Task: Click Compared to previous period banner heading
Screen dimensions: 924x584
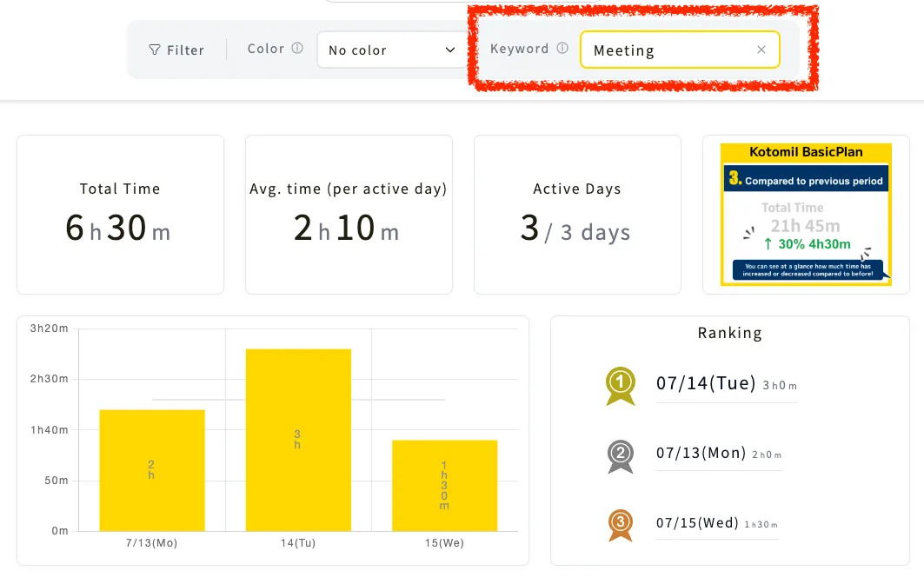Action: [x=806, y=178]
